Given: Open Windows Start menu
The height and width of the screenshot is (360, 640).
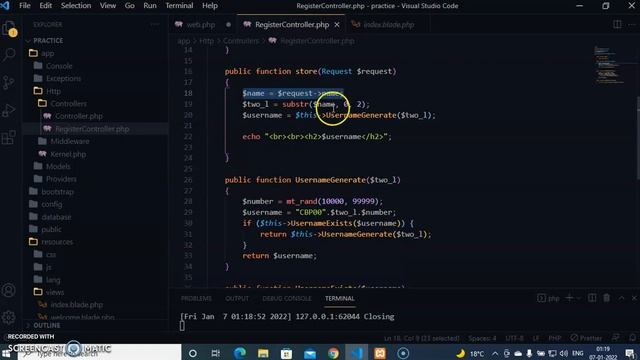Looking at the screenshot, I should pyautogui.click(x=7, y=354).
